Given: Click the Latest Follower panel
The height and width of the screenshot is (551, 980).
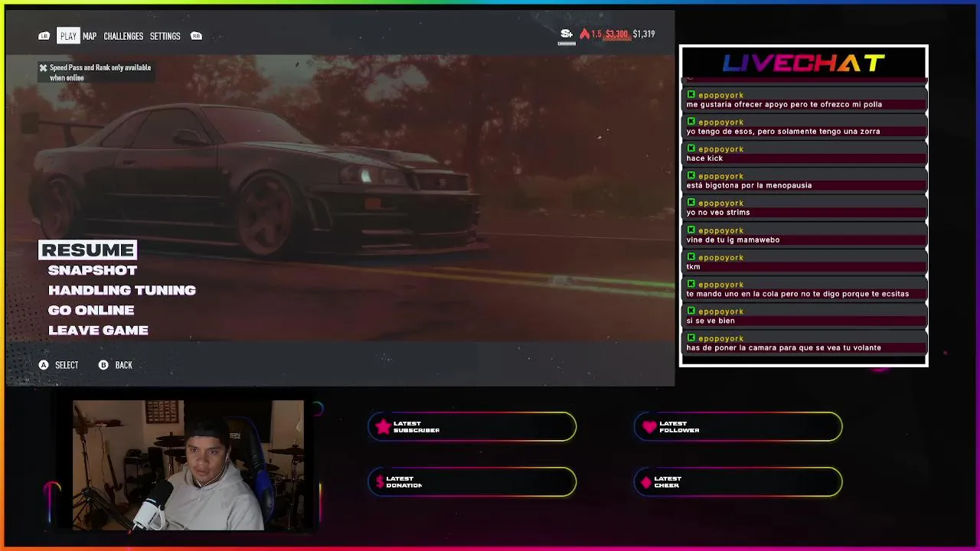Looking at the screenshot, I should (738, 427).
